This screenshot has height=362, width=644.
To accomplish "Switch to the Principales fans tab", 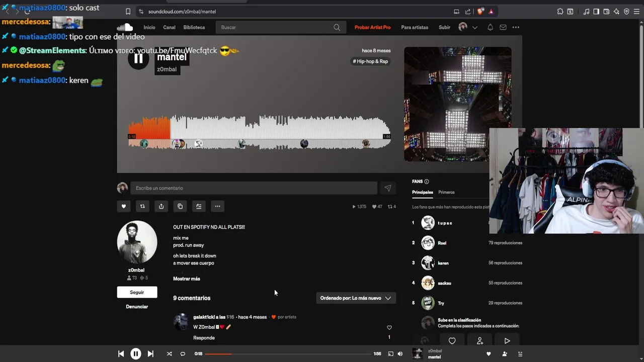I will 423,192.
